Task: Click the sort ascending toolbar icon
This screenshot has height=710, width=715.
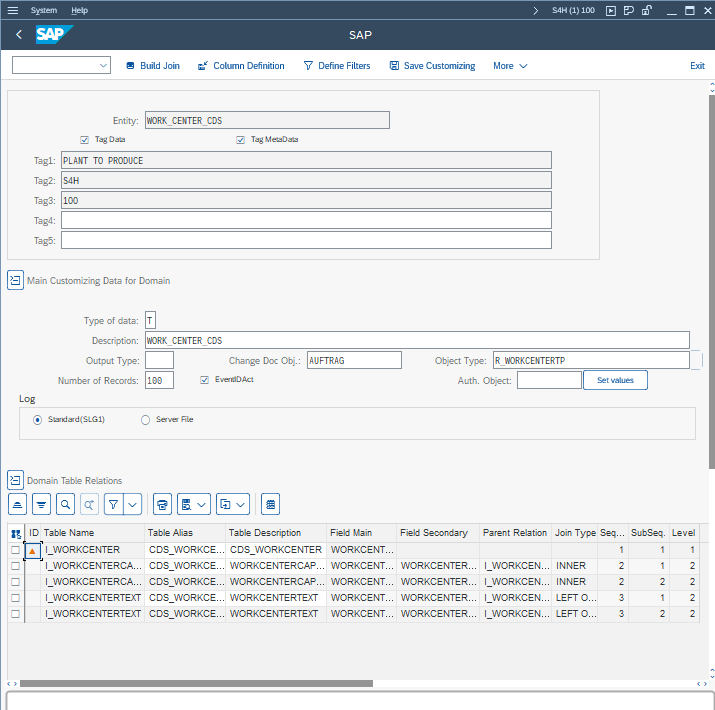Action: click(18, 504)
